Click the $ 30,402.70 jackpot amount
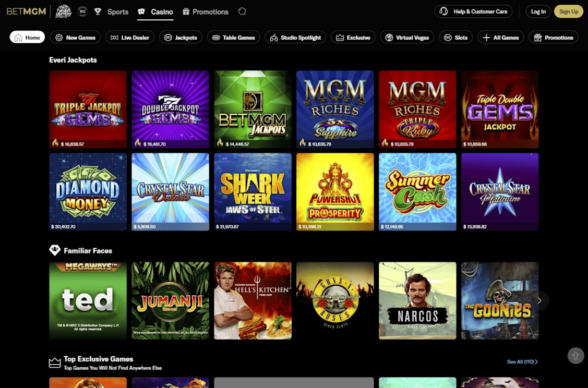The image size is (588, 388). [x=63, y=226]
